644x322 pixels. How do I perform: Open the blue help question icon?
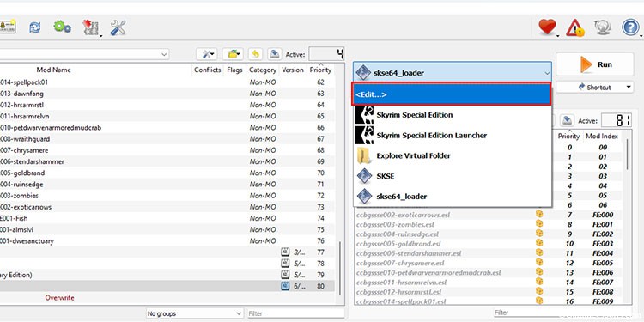click(x=630, y=27)
